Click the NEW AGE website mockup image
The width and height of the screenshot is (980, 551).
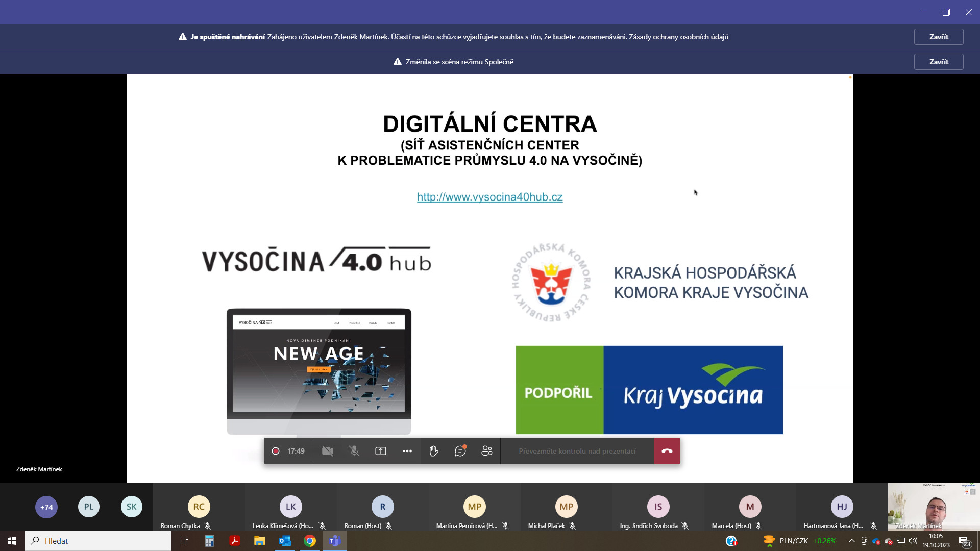point(319,371)
